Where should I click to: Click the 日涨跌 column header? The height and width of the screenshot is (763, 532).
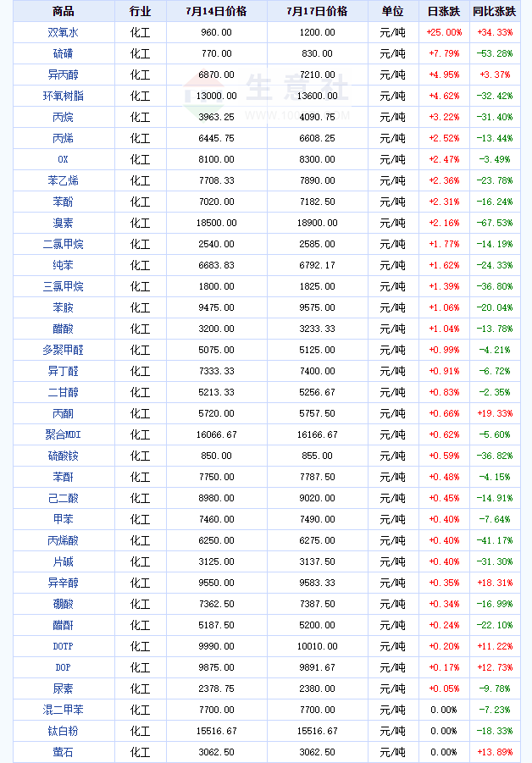pos(443,11)
